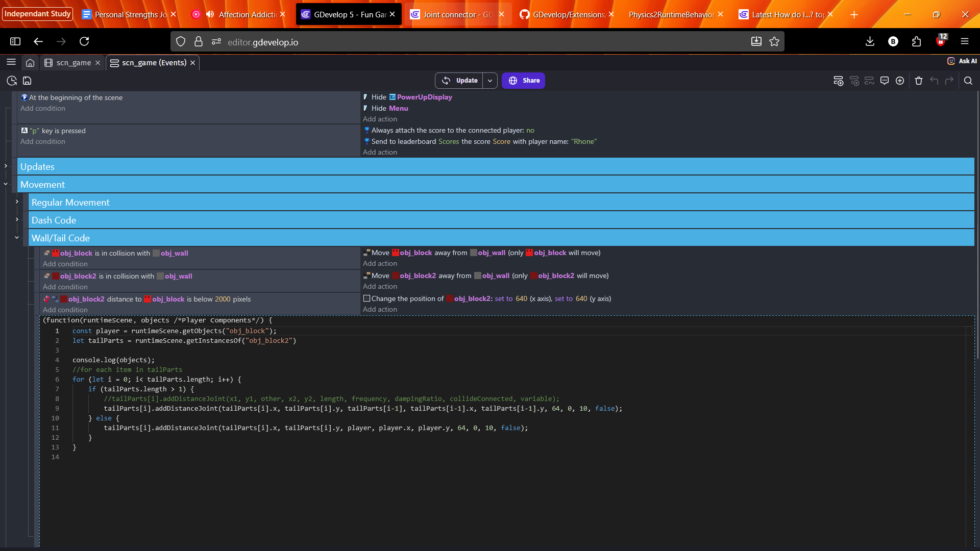Image resolution: width=980 pixels, height=551 pixels.
Task: Click the Ask AI button
Action: (962, 61)
